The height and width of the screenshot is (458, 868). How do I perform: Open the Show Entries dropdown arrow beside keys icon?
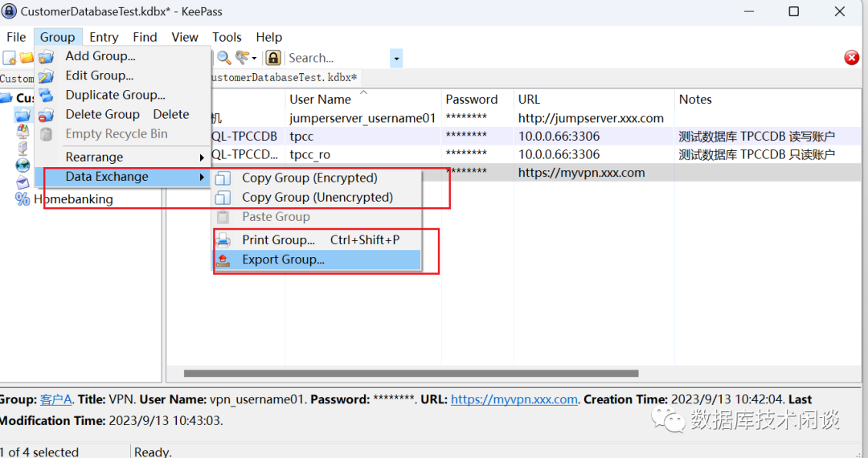(254, 58)
